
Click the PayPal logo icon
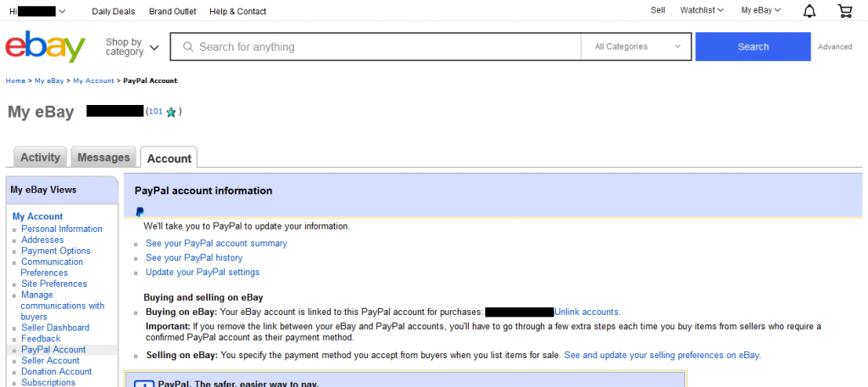tap(140, 213)
